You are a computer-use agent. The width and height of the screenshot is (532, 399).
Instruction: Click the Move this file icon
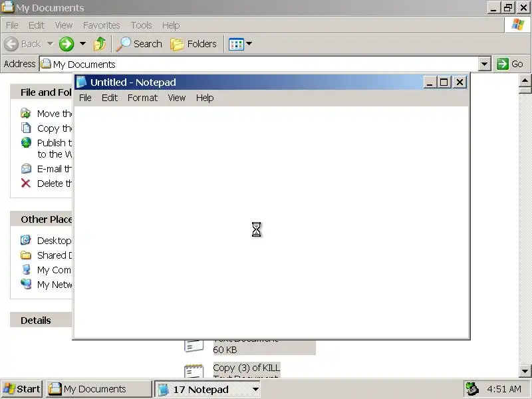(26, 113)
